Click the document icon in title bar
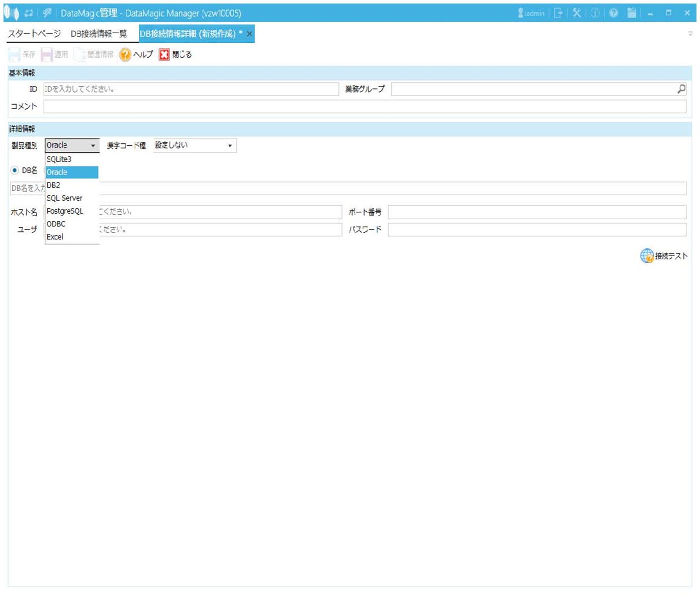 pyautogui.click(x=632, y=13)
